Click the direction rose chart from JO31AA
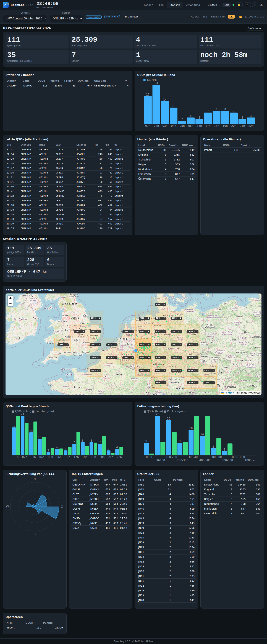267x644 pixels. point(35,507)
